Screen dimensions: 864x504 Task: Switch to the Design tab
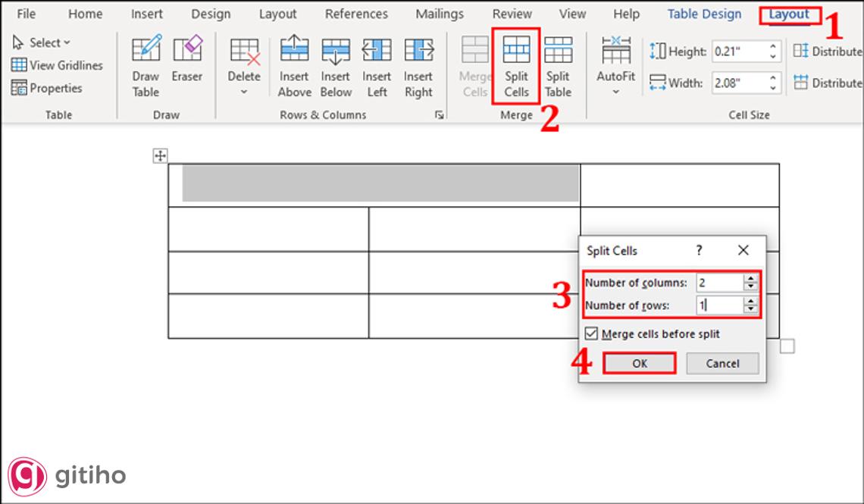(211, 14)
